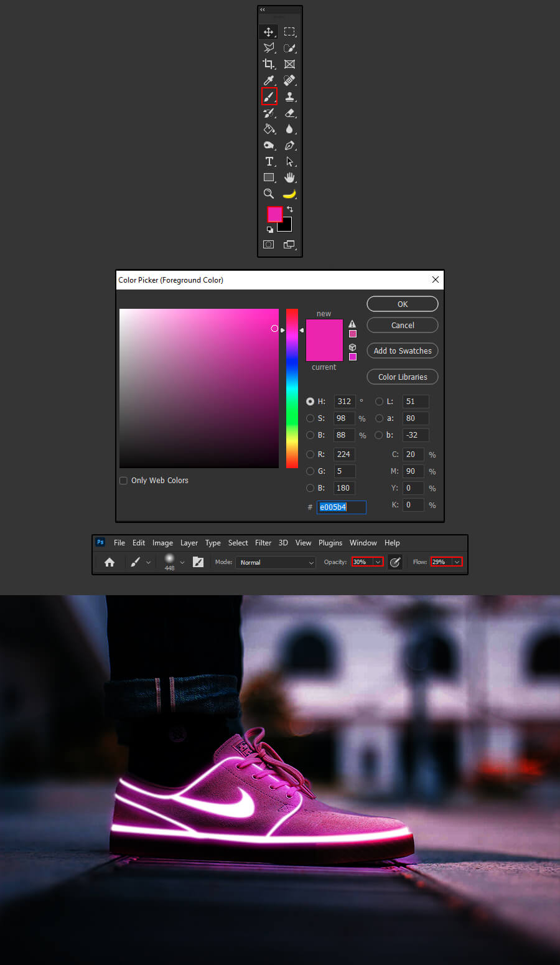This screenshot has height=965, width=560.
Task: Click the out-of-gamut warning triangle
Action: (x=352, y=324)
